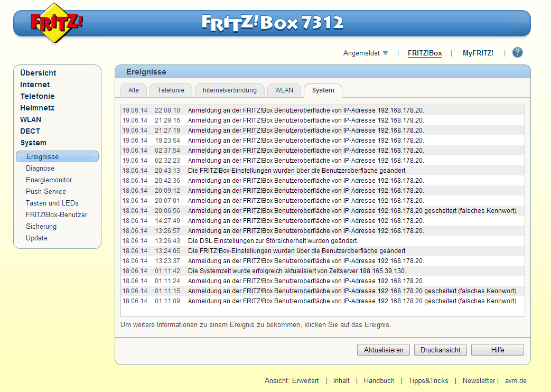Open Sicherung in the sidebar
The height and width of the screenshot is (392, 551).
[41, 226]
